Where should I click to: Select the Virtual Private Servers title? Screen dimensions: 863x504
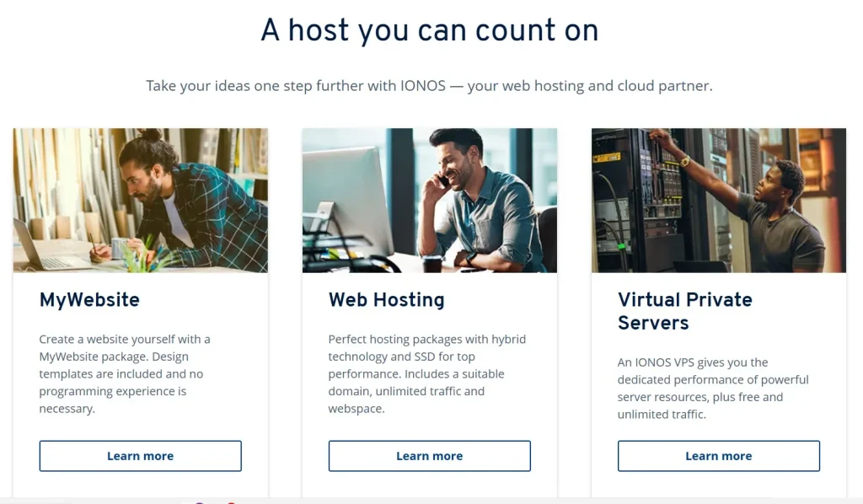[684, 311]
